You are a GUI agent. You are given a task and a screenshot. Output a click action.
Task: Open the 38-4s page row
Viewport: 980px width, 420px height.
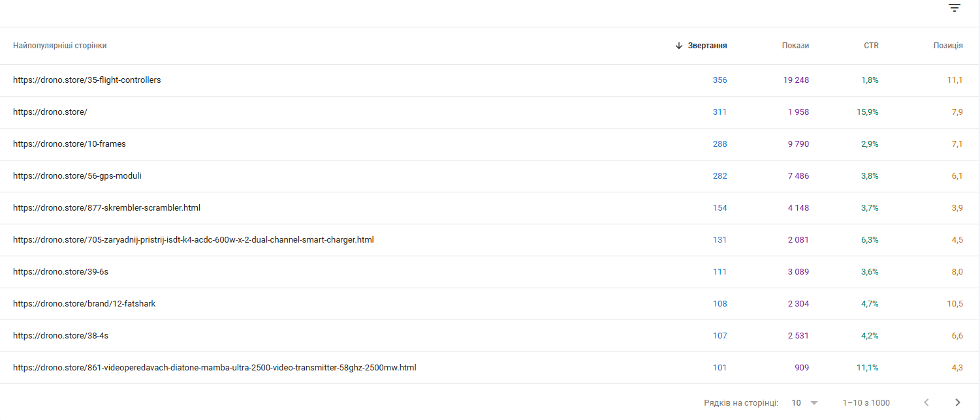(x=61, y=336)
